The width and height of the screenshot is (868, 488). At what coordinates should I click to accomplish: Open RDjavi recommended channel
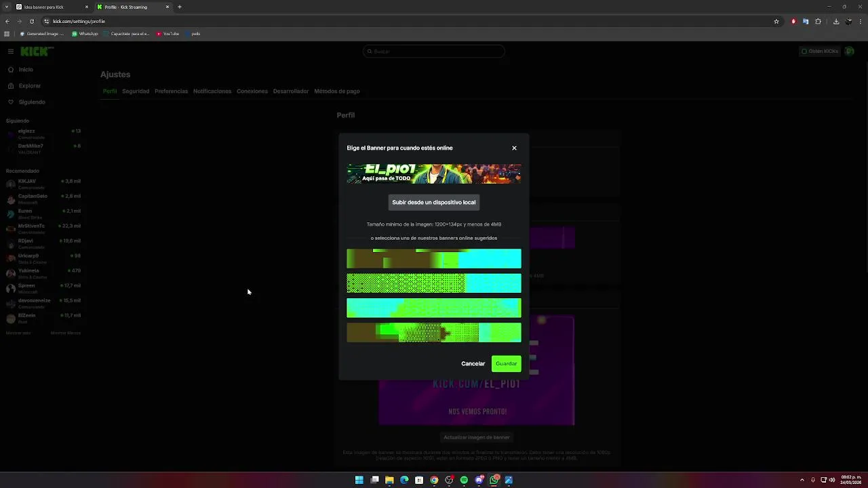point(43,243)
